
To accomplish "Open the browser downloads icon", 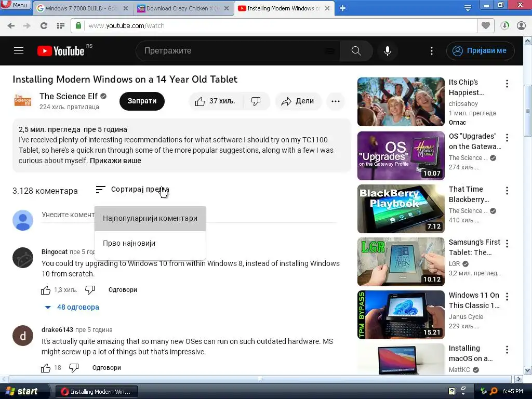I will pyautogui.click(x=504, y=26).
